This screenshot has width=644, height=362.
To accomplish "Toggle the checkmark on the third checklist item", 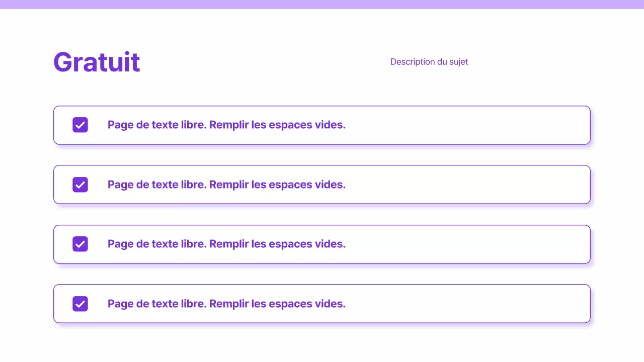I will tap(80, 244).
